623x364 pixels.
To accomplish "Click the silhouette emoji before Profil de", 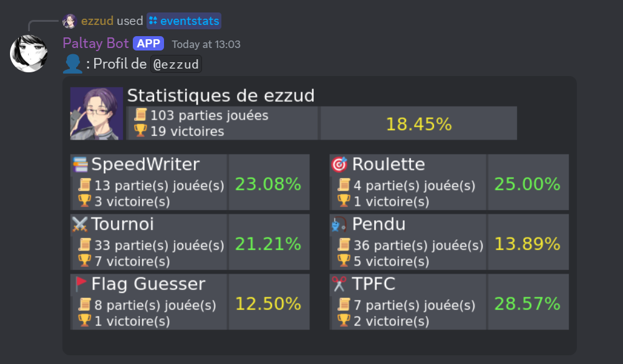I will click(73, 64).
